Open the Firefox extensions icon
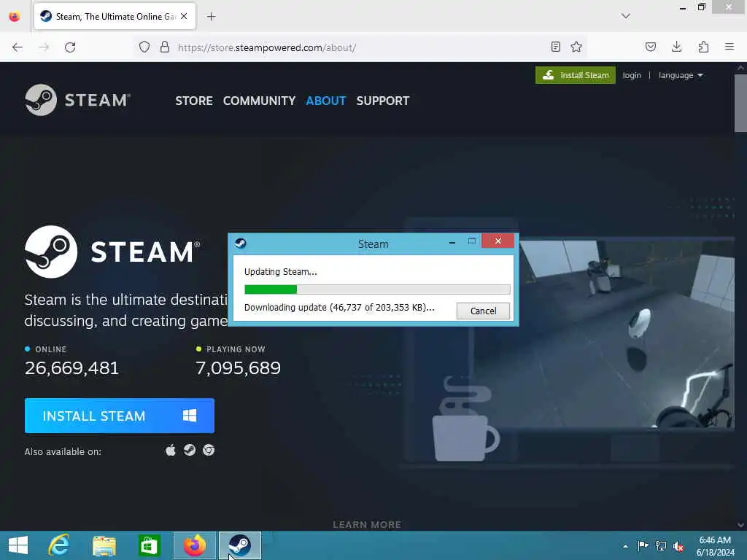 pyautogui.click(x=703, y=47)
